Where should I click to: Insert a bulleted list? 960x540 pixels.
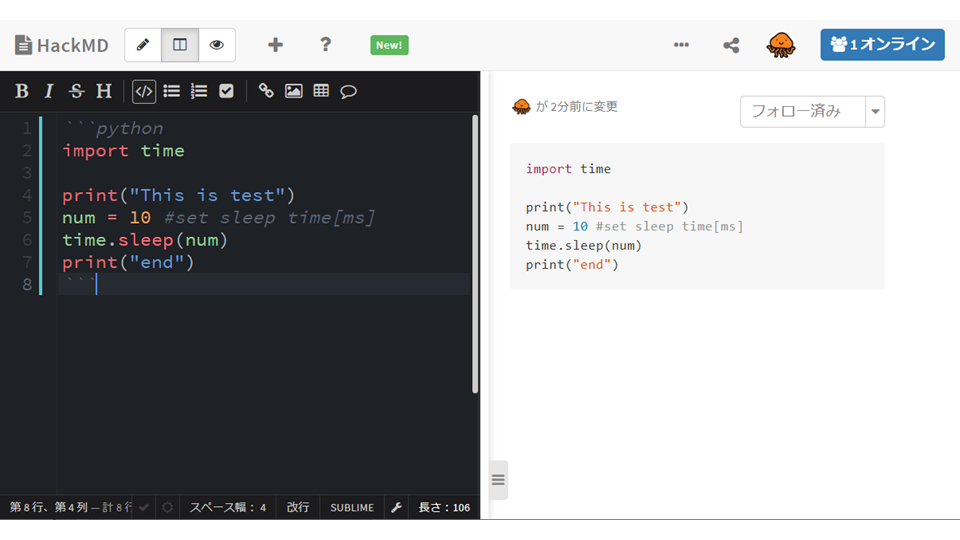(x=172, y=91)
